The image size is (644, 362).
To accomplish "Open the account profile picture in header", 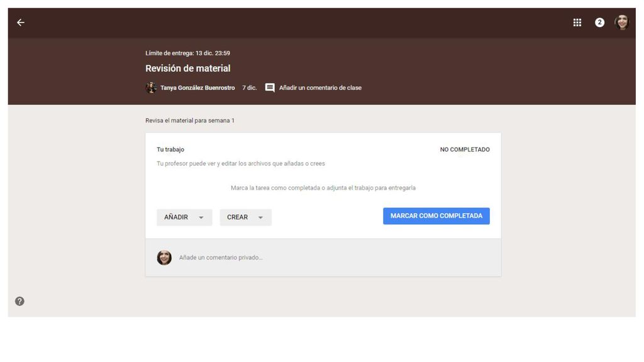I will coord(622,22).
